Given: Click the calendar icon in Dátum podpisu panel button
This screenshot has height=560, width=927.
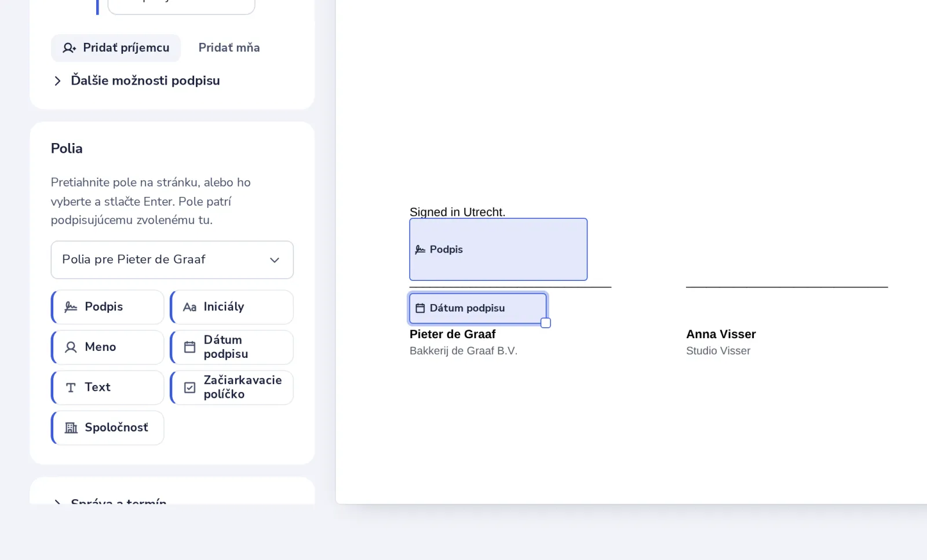Looking at the screenshot, I should click(189, 347).
